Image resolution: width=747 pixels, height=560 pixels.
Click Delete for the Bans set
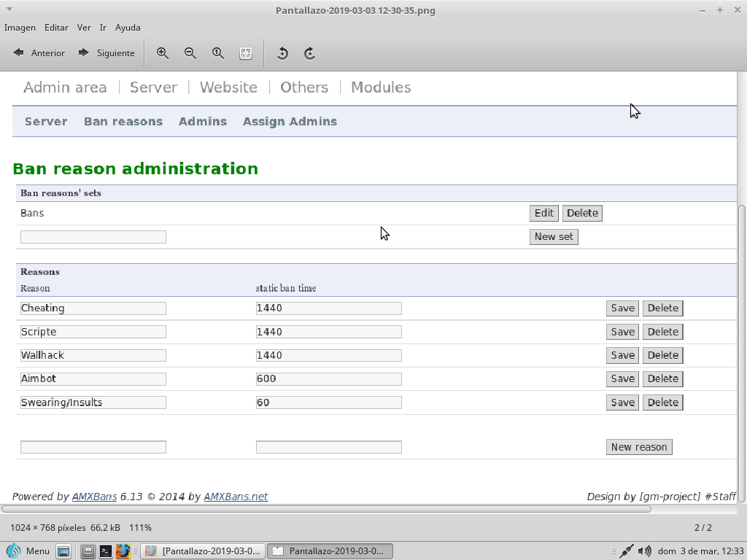click(x=582, y=213)
